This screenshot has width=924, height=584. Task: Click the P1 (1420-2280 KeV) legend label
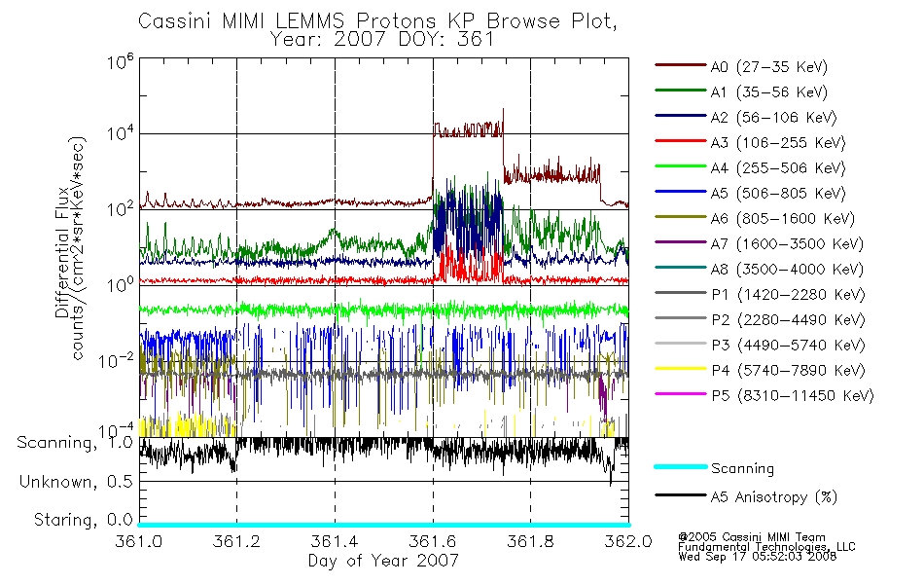(788, 294)
